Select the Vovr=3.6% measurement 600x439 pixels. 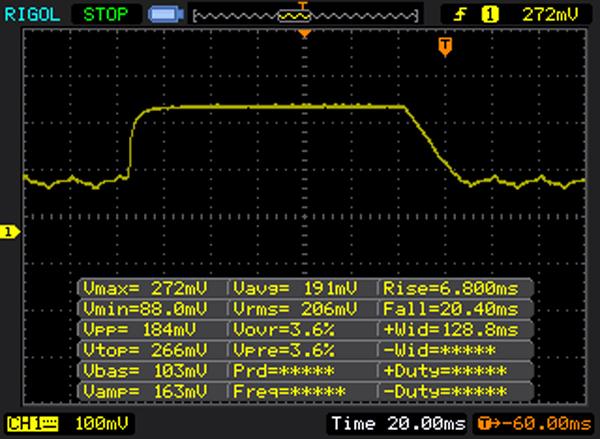click(303, 330)
